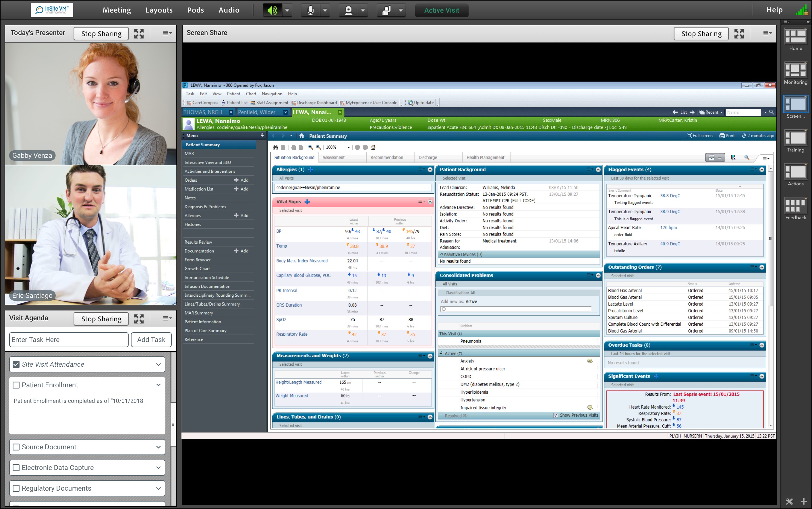Click the plus icon next to Allergies header
This screenshot has width=812, height=509.
click(x=310, y=169)
